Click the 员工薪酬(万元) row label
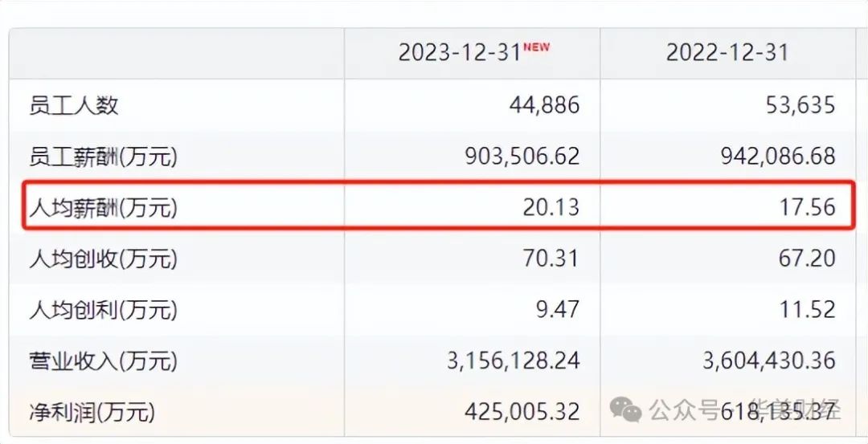 coord(103,157)
